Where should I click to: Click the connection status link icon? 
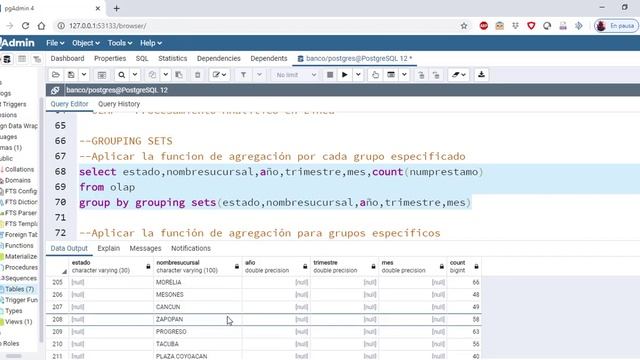click(x=55, y=90)
